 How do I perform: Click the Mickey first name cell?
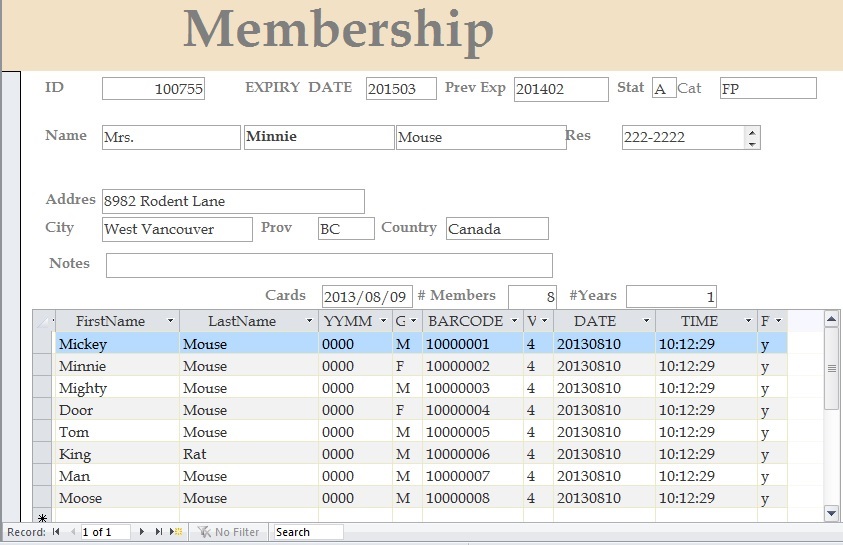pos(117,343)
